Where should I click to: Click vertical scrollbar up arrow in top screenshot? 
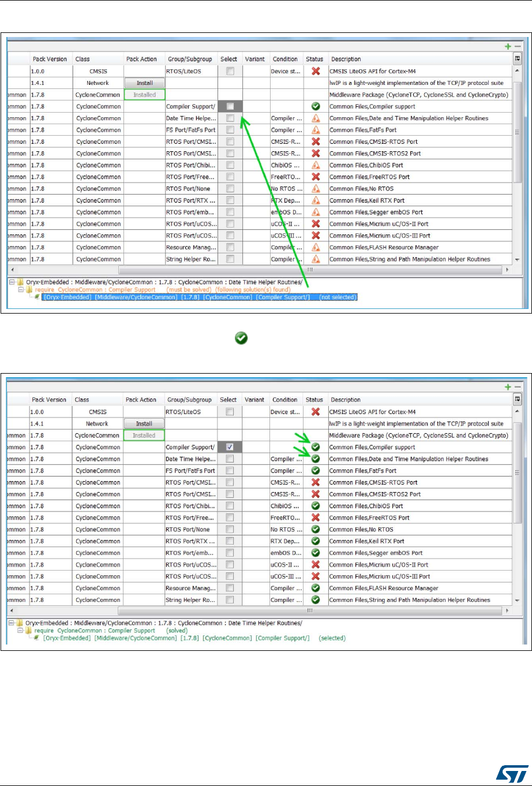(x=518, y=70)
